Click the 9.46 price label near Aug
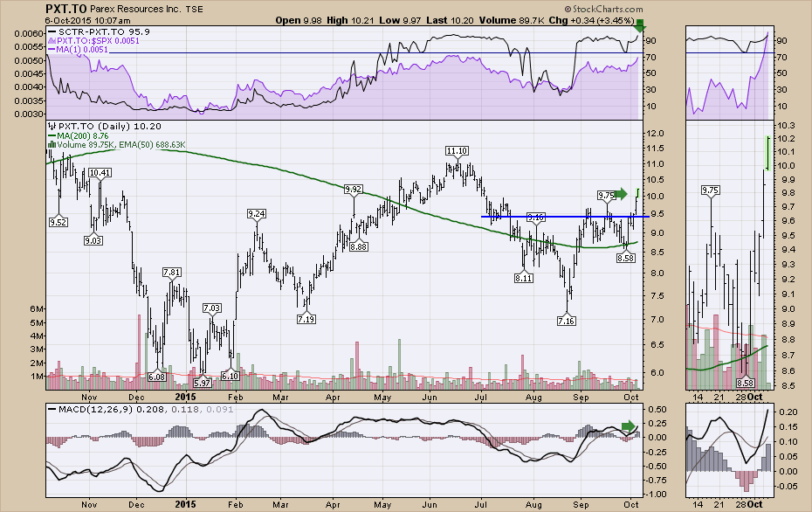 tap(535, 217)
